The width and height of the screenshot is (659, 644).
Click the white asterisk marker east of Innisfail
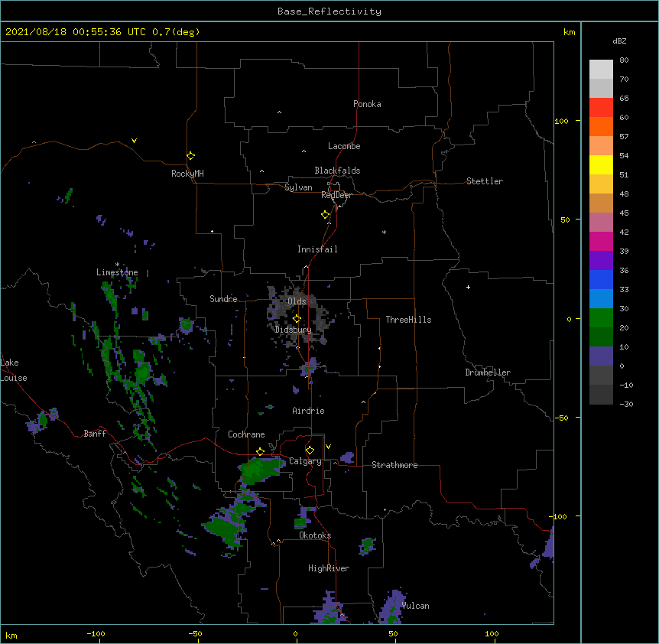click(384, 232)
